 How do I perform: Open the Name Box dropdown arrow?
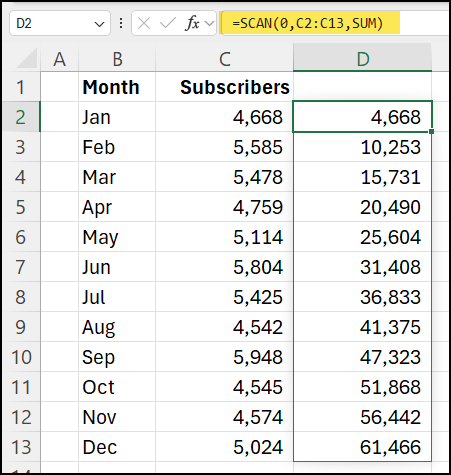click(99, 24)
